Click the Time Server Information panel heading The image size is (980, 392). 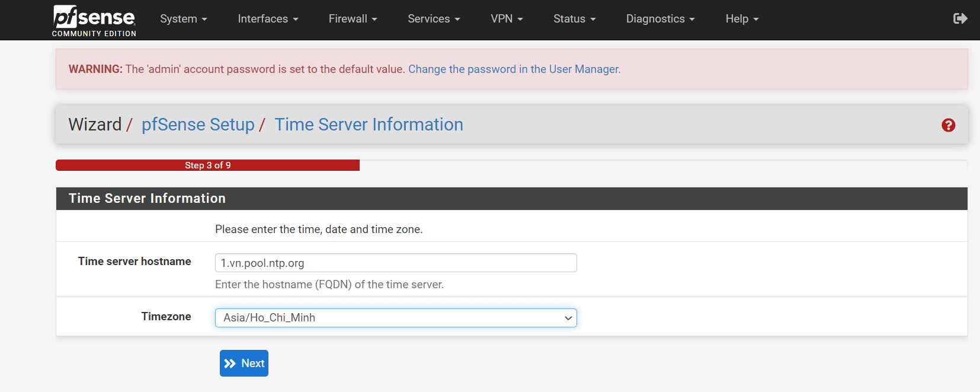pos(147,199)
